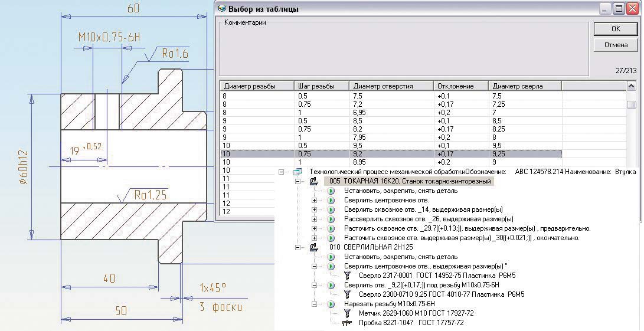Click green icon for Сверлить сквозное отв. _14

point(331,210)
